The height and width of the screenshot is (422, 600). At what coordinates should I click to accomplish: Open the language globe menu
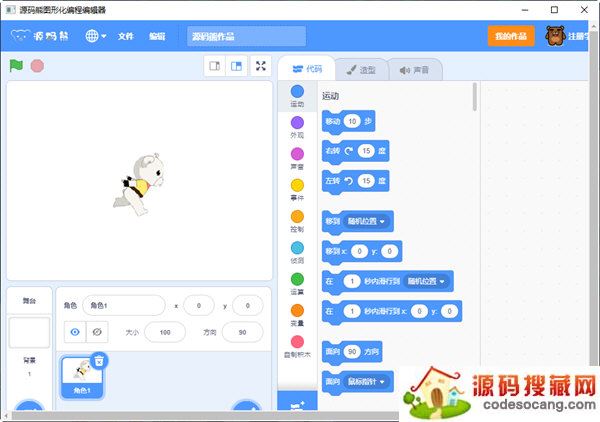(95, 36)
